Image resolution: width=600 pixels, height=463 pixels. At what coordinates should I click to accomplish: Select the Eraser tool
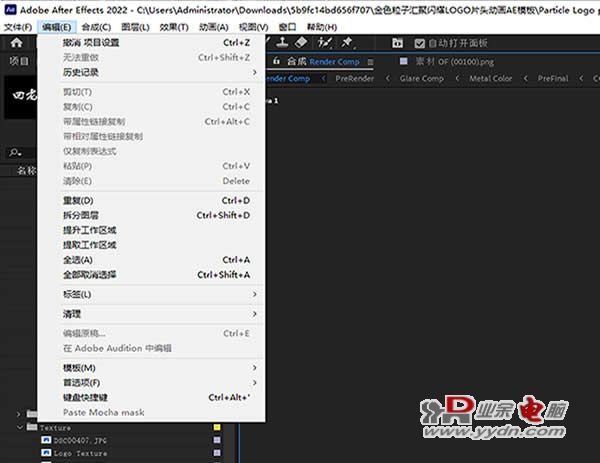[302, 42]
